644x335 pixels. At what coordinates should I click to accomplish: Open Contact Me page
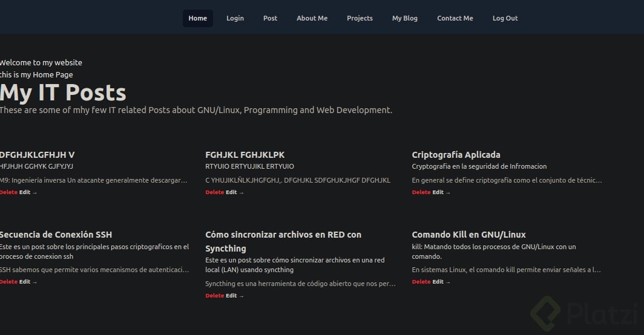click(x=455, y=19)
